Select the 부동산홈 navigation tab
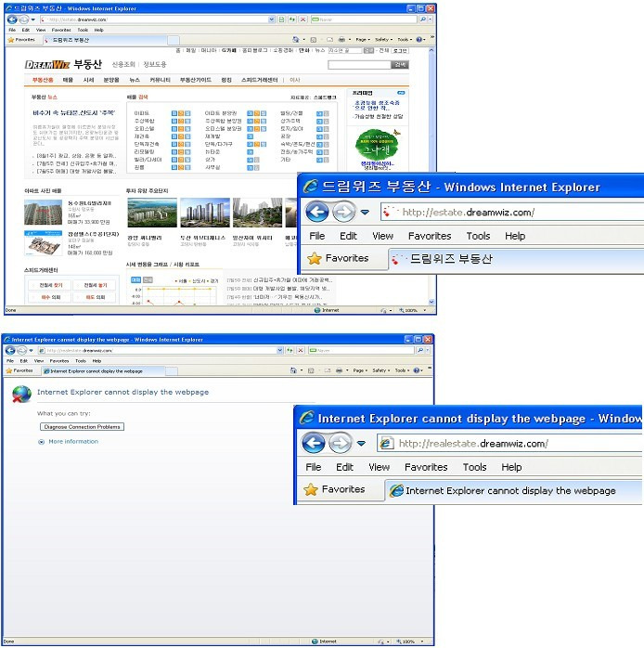Screen dimensions: 644x648 (43, 80)
